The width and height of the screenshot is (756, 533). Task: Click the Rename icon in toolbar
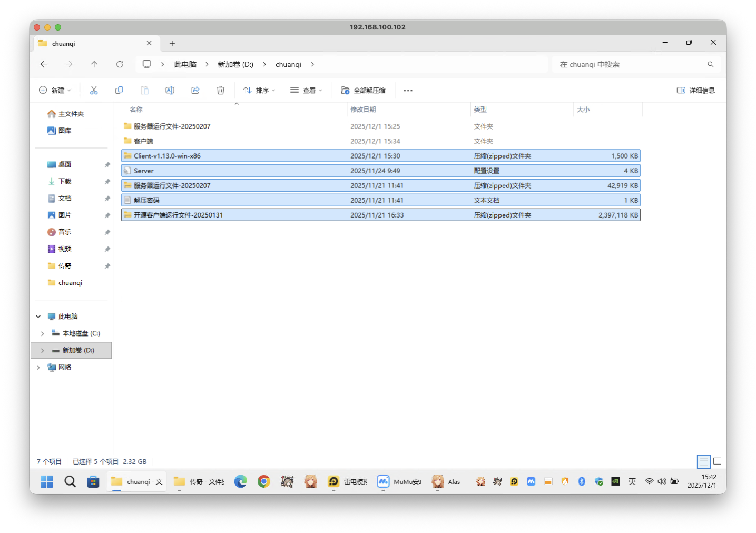pos(170,91)
